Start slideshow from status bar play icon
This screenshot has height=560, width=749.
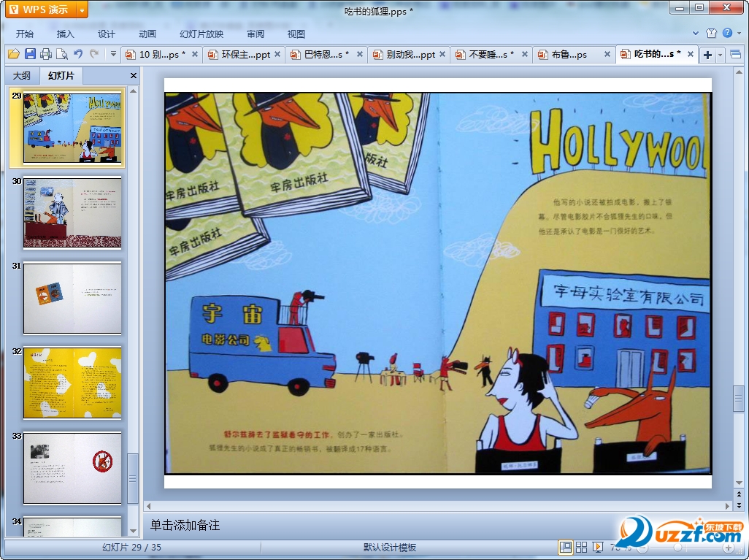point(598,547)
